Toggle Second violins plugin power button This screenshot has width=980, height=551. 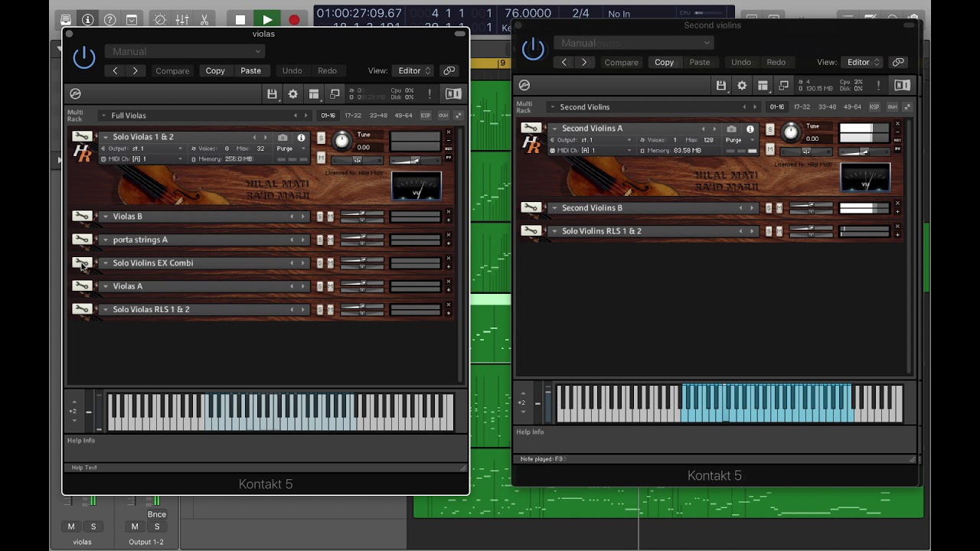(533, 49)
